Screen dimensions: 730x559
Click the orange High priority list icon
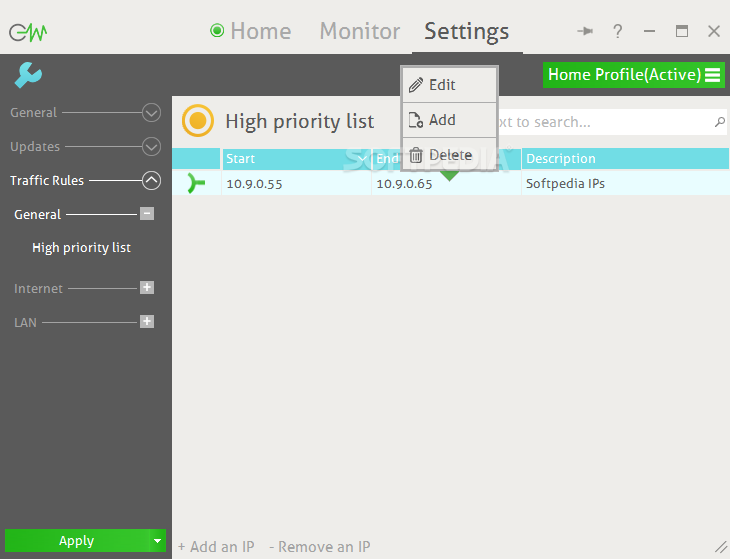point(198,121)
